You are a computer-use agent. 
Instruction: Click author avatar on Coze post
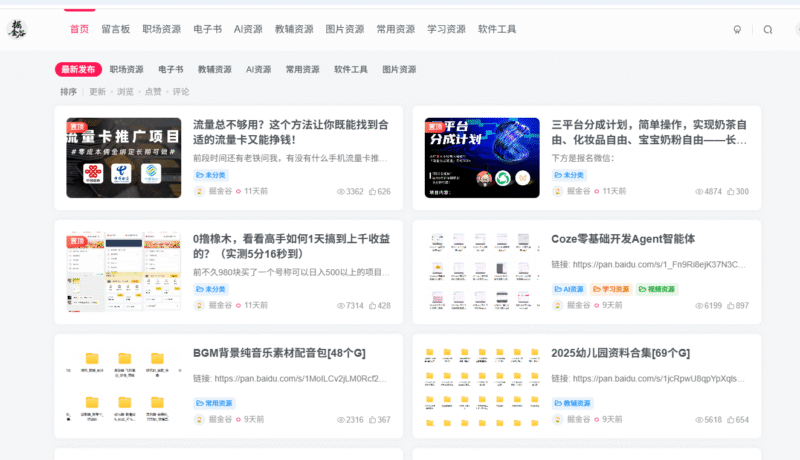557,305
